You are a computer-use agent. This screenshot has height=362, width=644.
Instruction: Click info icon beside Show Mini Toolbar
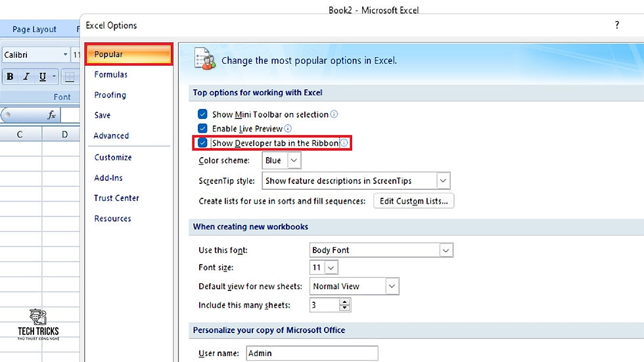point(334,114)
